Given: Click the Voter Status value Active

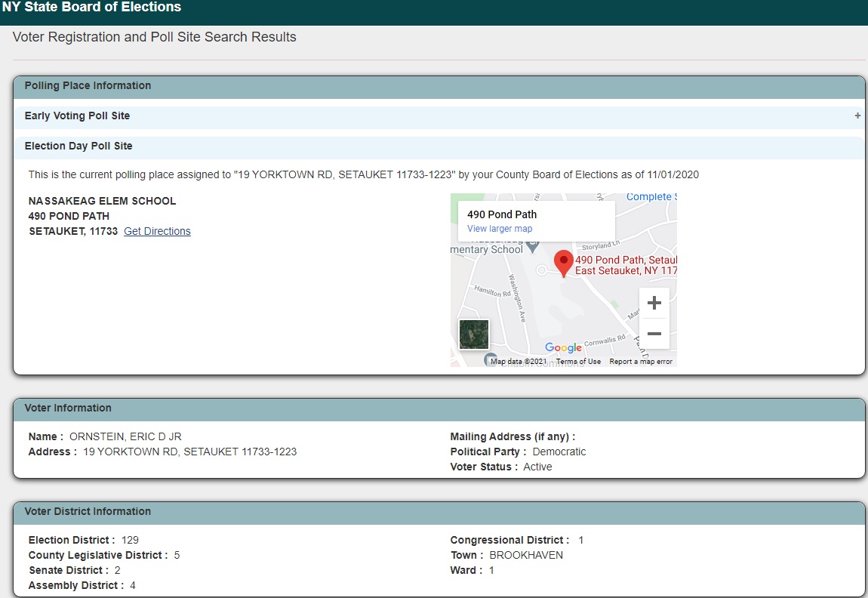Looking at the screenshot, I should (537, 467).
